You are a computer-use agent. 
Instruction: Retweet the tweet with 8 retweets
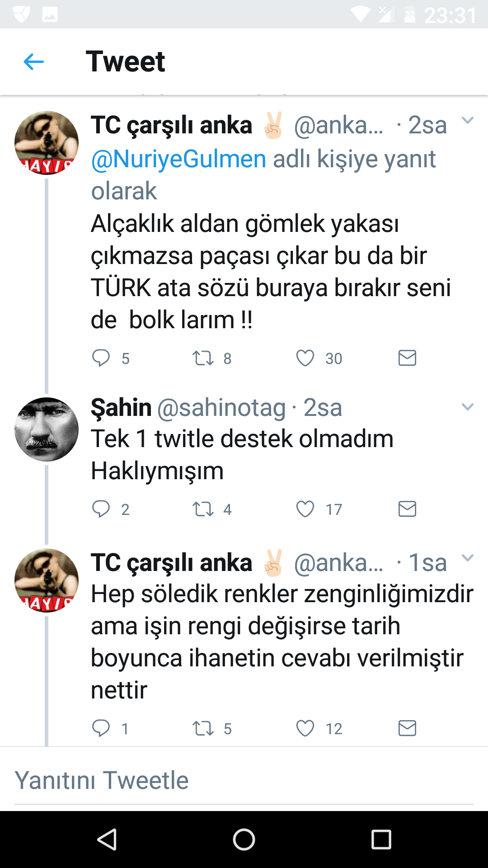point(203,358)
